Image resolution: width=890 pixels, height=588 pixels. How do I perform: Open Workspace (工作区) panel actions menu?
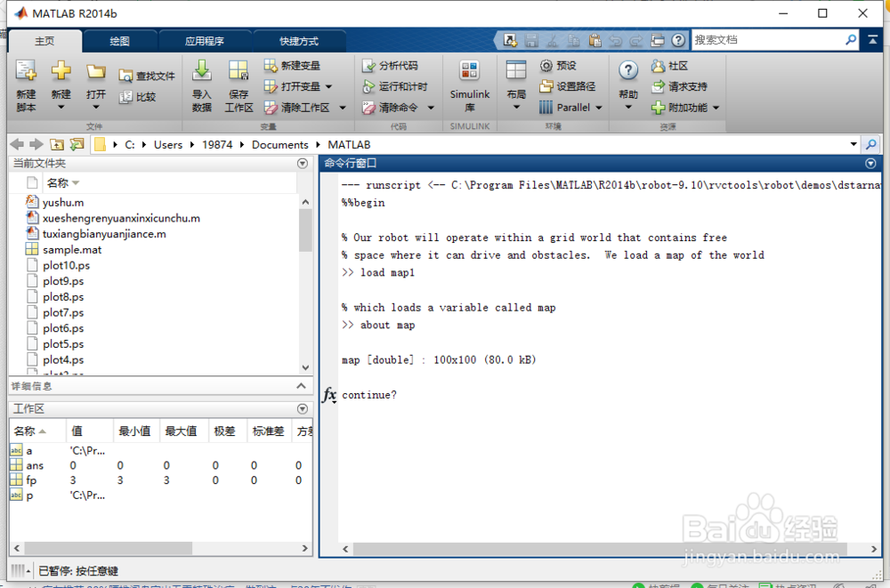pyautogui.click(x=303, y=408)
